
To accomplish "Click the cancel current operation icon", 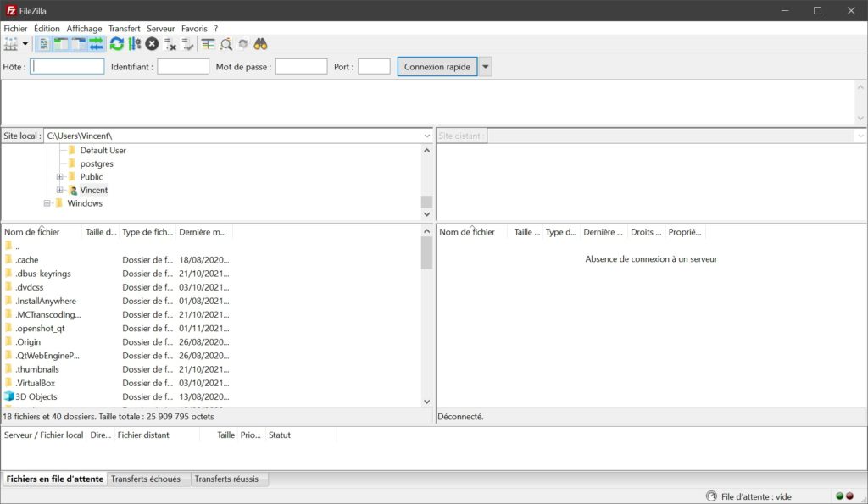I will click(x=153, y=44).
